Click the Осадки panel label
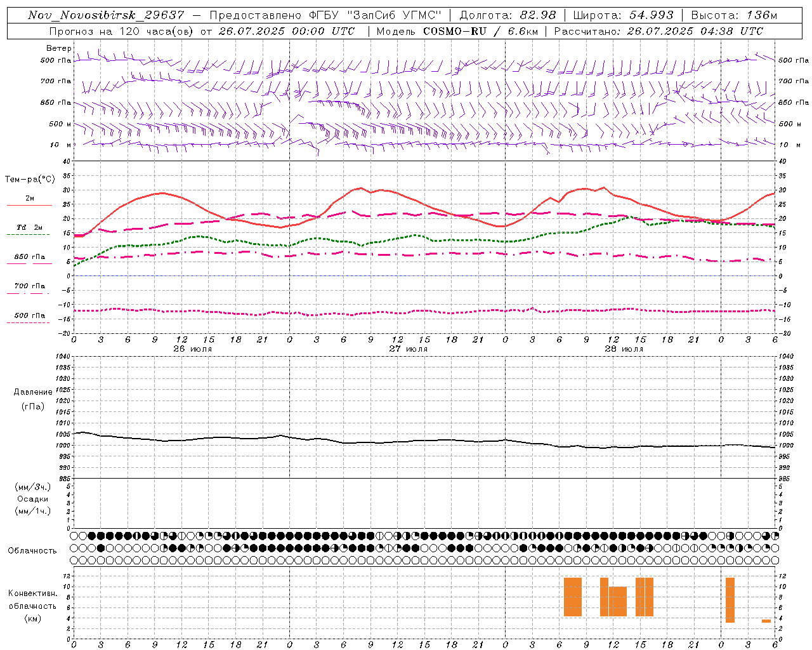 [33, 499]
